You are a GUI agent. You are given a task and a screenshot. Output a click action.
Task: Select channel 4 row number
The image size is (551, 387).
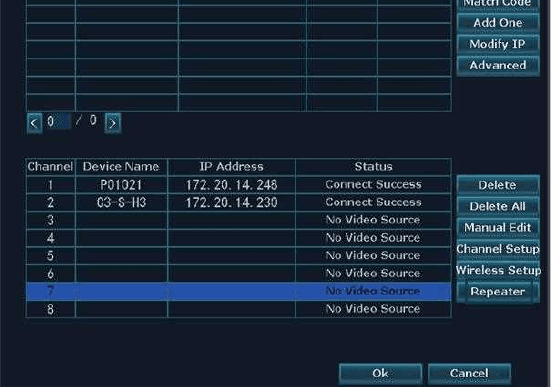point(51,238)
